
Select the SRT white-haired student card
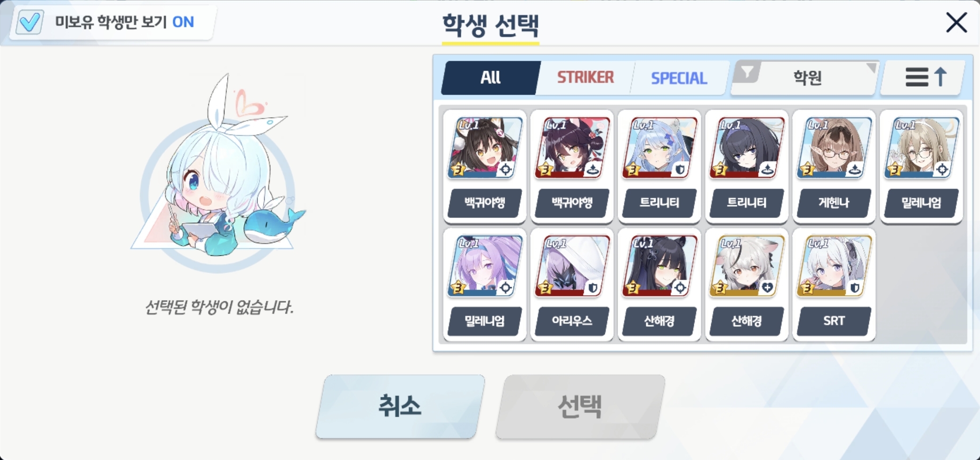point(834,285)
